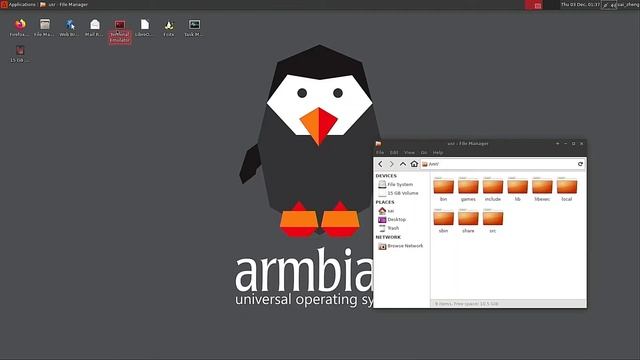This screenshot has width=640, height=360.
Task: Select Browse Network in sidebar
Action: [x=401, y=246]
